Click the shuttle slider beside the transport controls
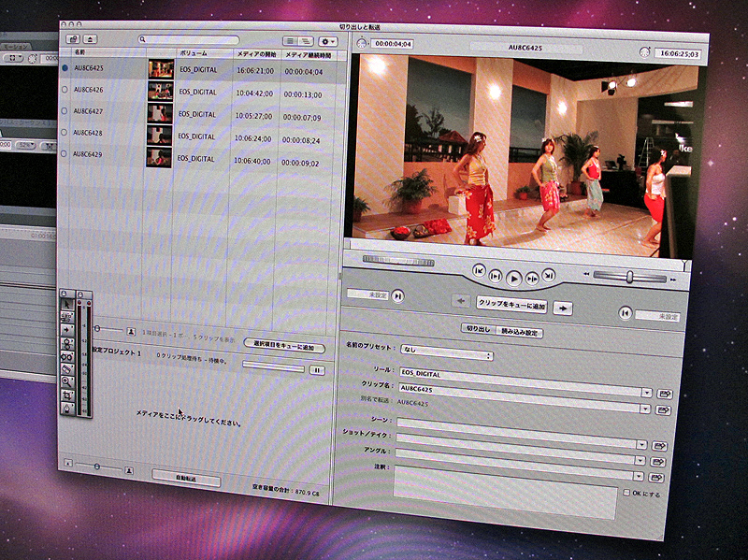 (629, 276)
